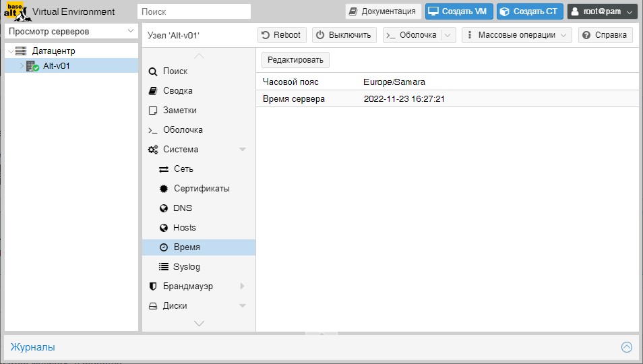Open the Документация button

tap(383, 11)
